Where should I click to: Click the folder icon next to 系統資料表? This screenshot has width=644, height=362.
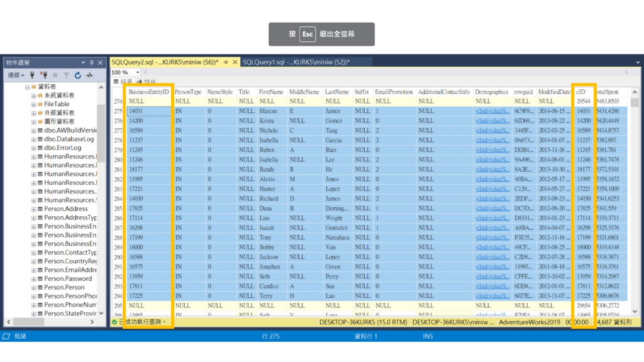(x=40, y=96)
